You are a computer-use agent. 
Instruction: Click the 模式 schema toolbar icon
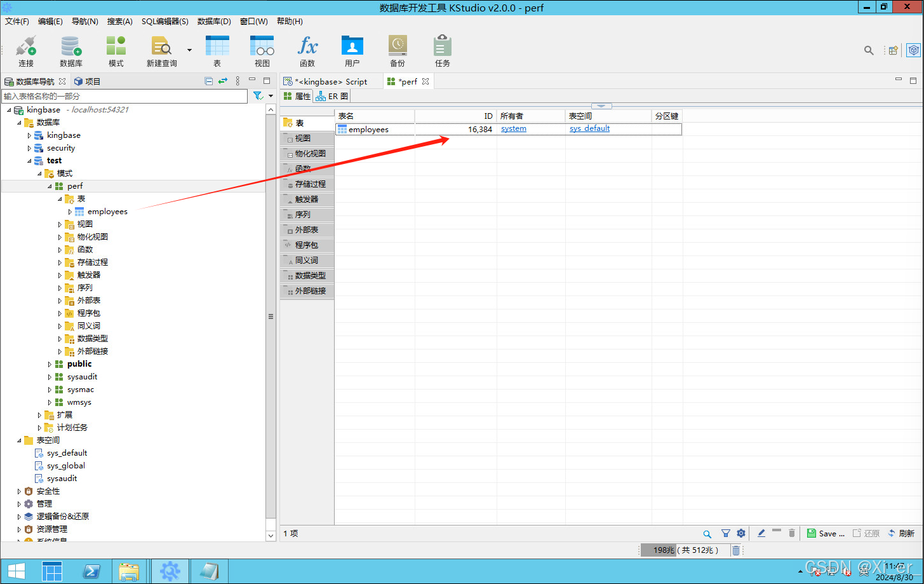pos(116,51)
